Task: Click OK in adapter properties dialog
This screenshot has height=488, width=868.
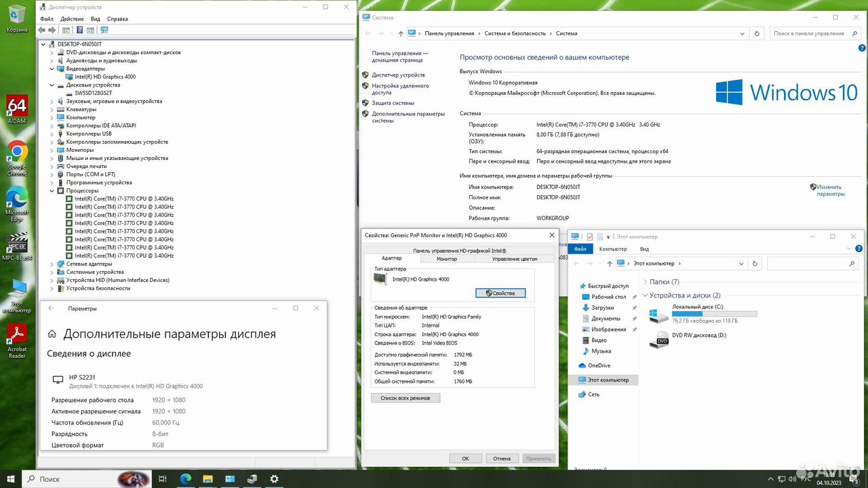Action: (x=466, y=458)
